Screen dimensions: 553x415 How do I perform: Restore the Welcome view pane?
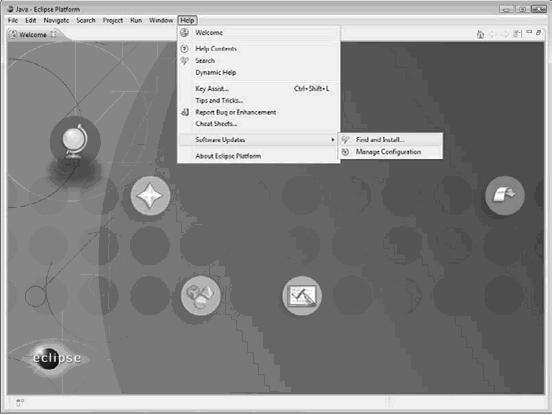[538, 32]
